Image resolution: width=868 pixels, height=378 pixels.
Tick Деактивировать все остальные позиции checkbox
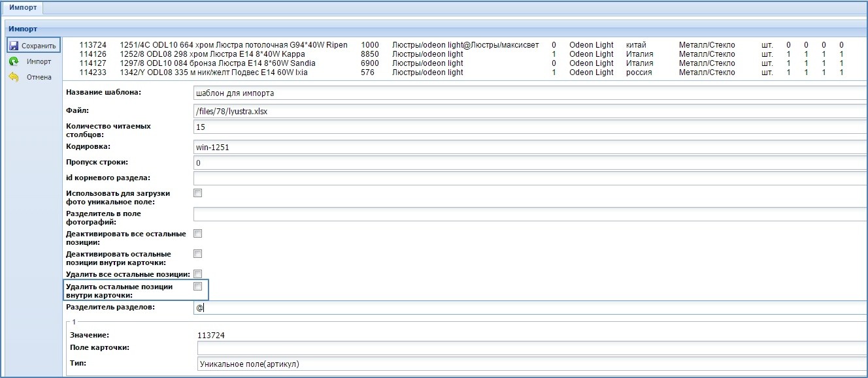coord(198,233)
